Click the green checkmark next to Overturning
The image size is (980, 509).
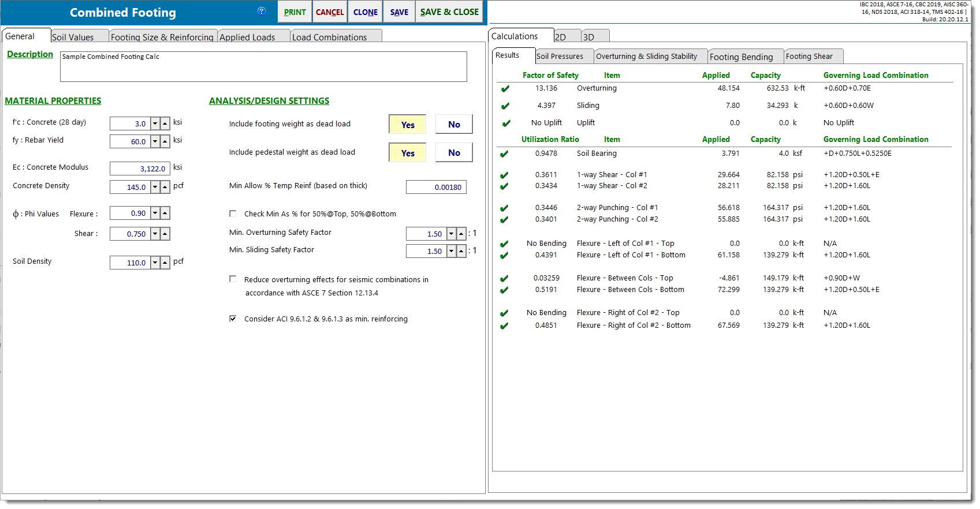(505, 89)
